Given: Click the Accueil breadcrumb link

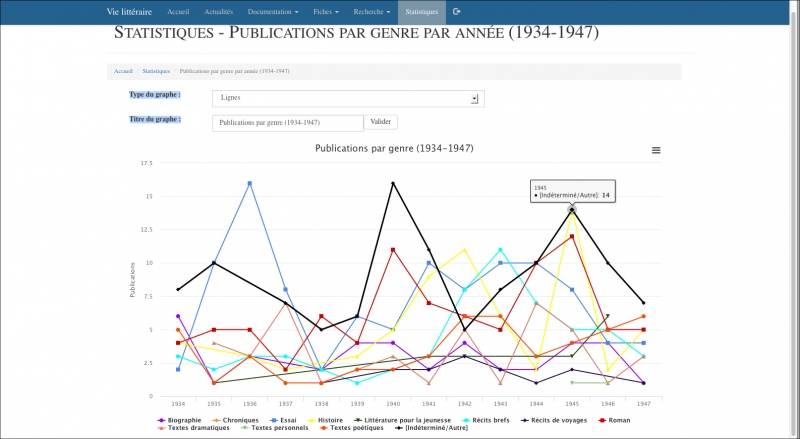Looking at the screenshot, I should [123, 72].
